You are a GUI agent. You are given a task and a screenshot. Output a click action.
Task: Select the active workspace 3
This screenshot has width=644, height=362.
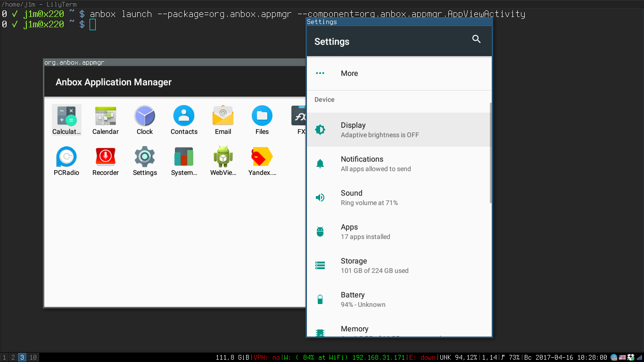pos(22,357)
